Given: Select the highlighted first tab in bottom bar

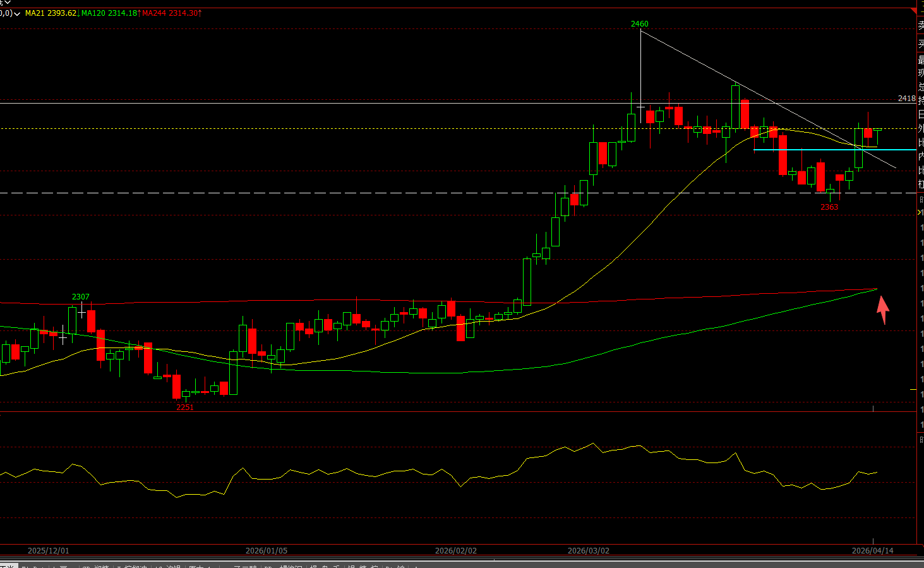Looking at the screenshot, I should 8,565.
